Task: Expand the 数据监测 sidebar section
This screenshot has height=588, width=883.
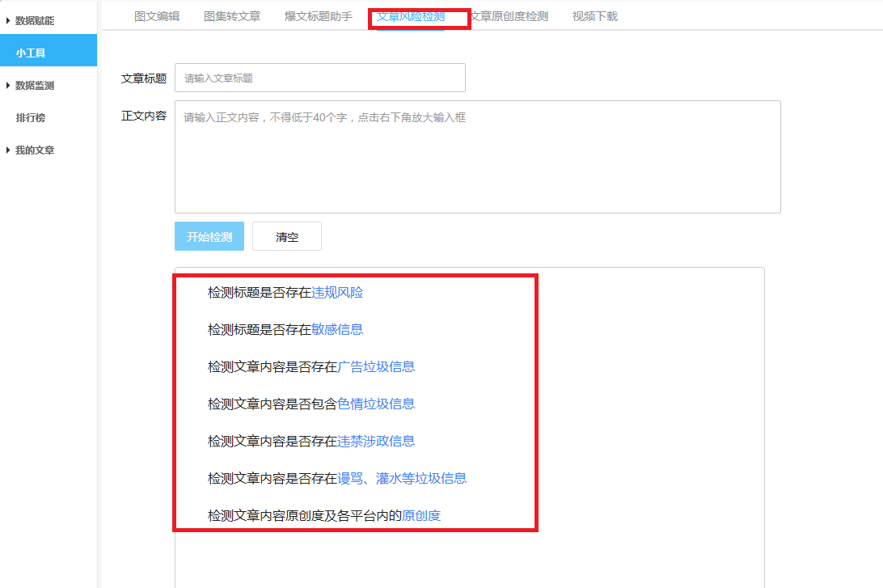Action: pyautogui.click(x=36, y=83)
